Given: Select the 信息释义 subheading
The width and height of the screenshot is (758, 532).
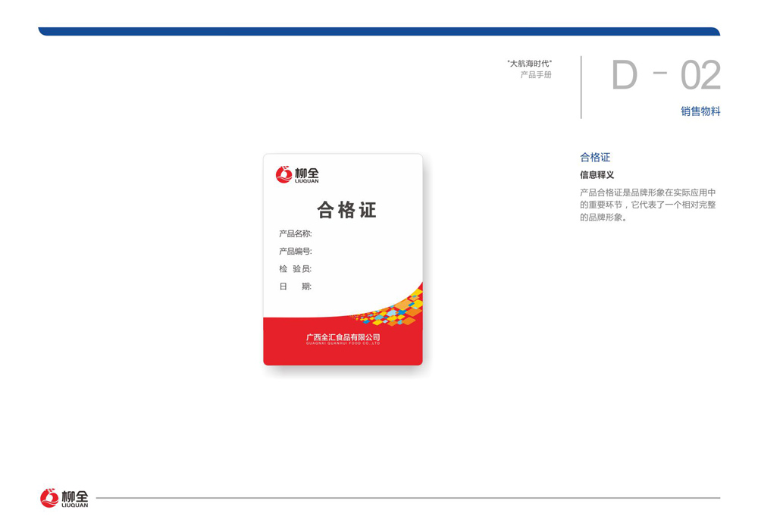Looking at the screenshot, I should (597, 175).
